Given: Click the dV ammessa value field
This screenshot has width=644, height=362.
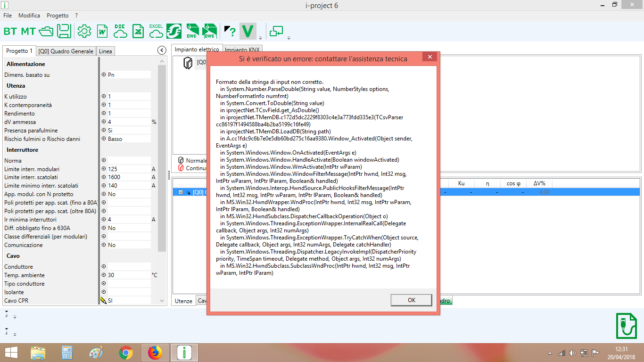Looking at the screenshot, I should pos(128,122).
